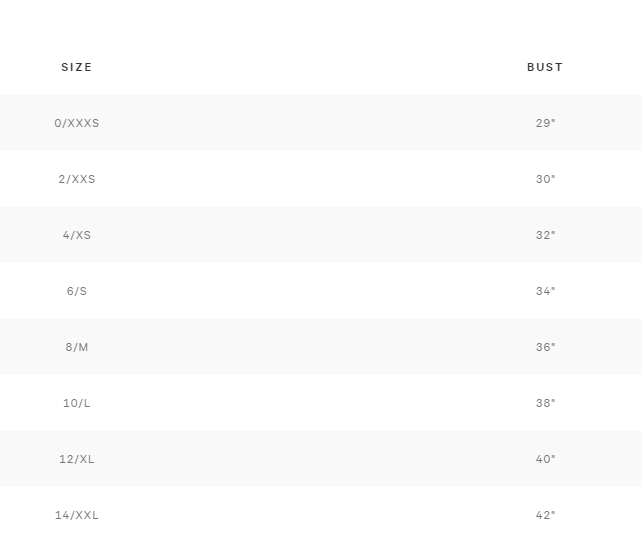Click the 29" bust measurement

[x=545, y=123]
